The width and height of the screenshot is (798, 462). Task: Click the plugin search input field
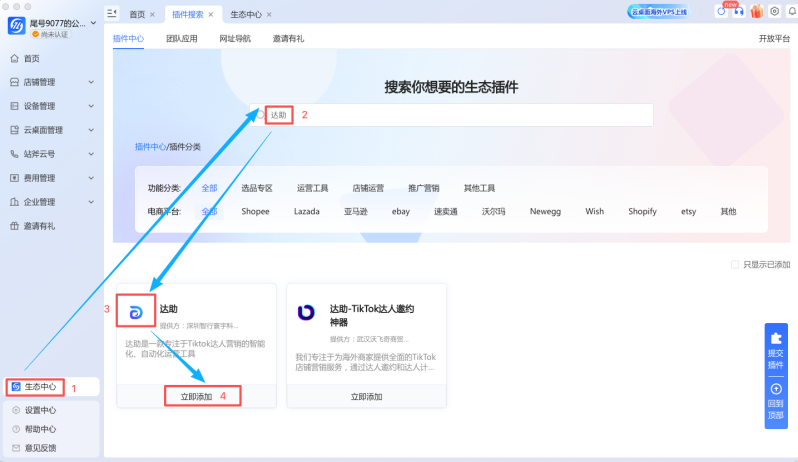[460, 115]
